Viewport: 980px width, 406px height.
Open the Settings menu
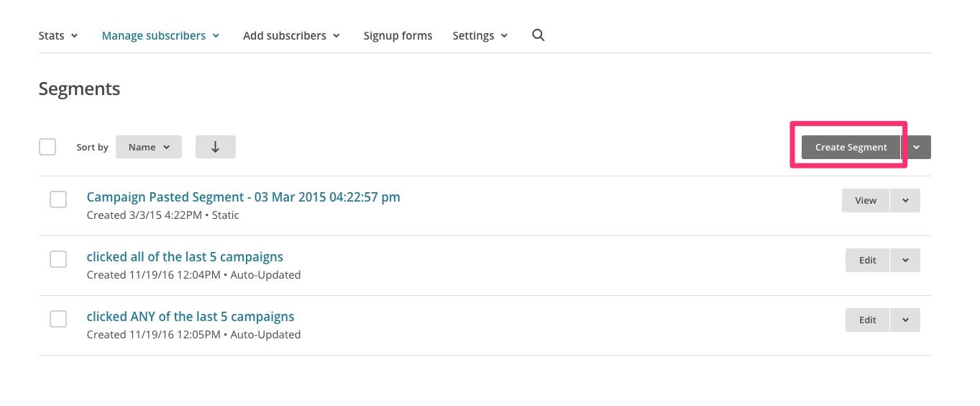480,35
